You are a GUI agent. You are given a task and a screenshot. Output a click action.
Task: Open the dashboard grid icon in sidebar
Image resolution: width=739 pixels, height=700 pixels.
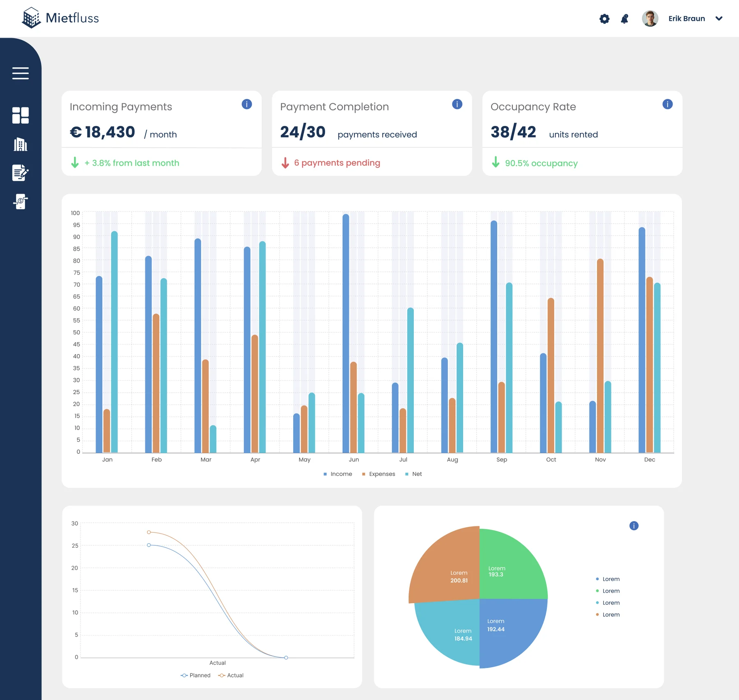(x=21, y=115)
